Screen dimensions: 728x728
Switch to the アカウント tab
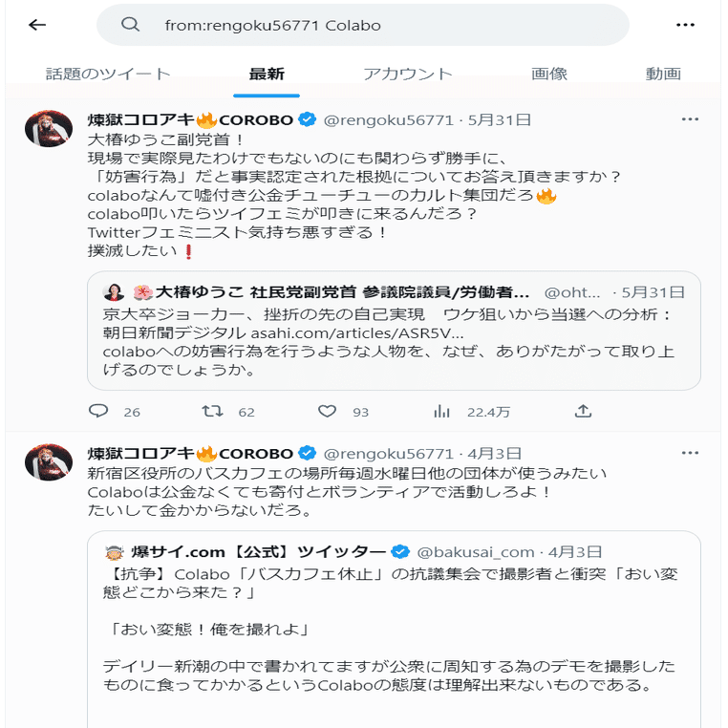[407, 75]
